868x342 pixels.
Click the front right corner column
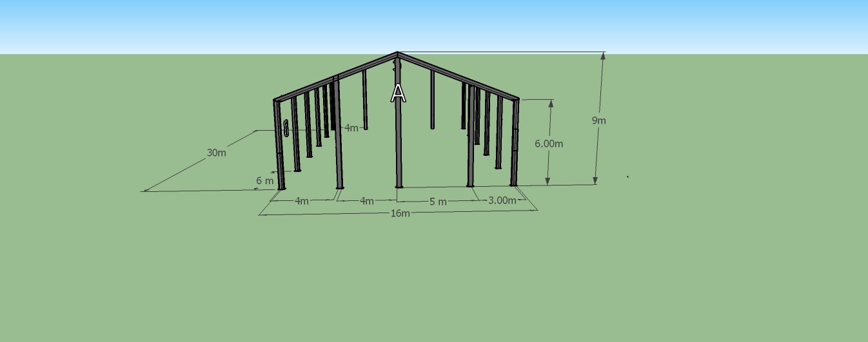pos(515,148)
